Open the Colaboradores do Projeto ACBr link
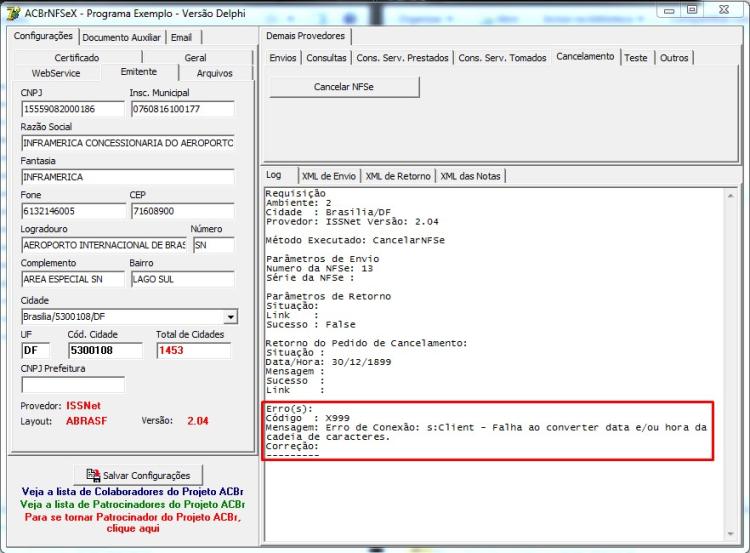 (132, 491)
